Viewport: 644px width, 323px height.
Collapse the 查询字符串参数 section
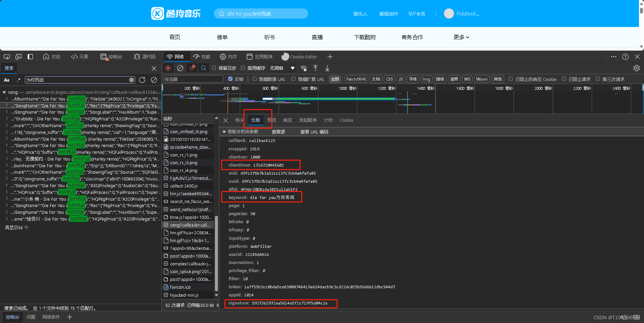pos(224,132)
